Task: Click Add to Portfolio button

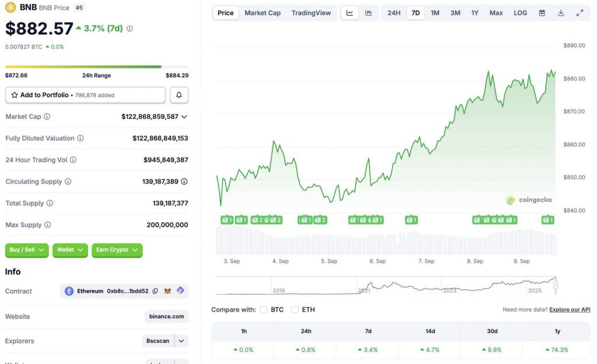Action: coord(85,95)
